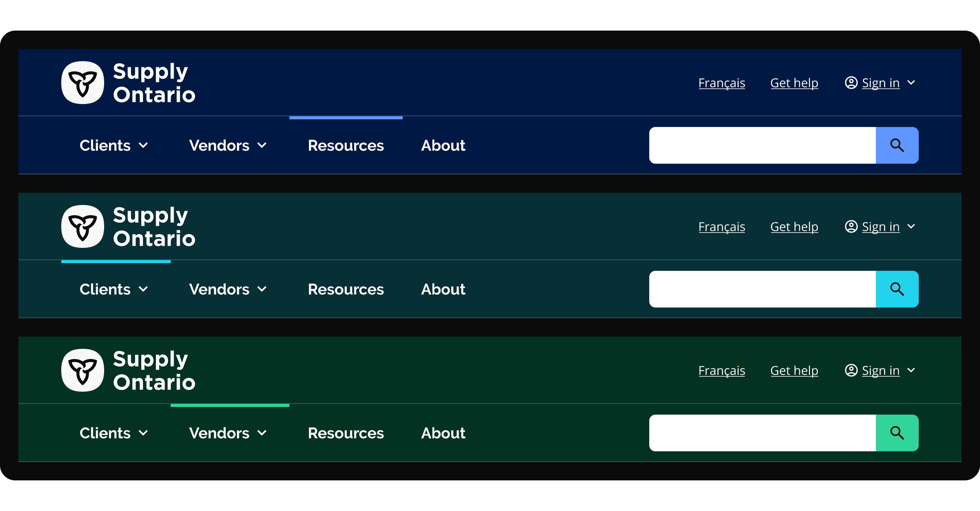Click the cyan search magnifier button
The width and height of the screenshot is (980, 511).
[x=897, y=289]
